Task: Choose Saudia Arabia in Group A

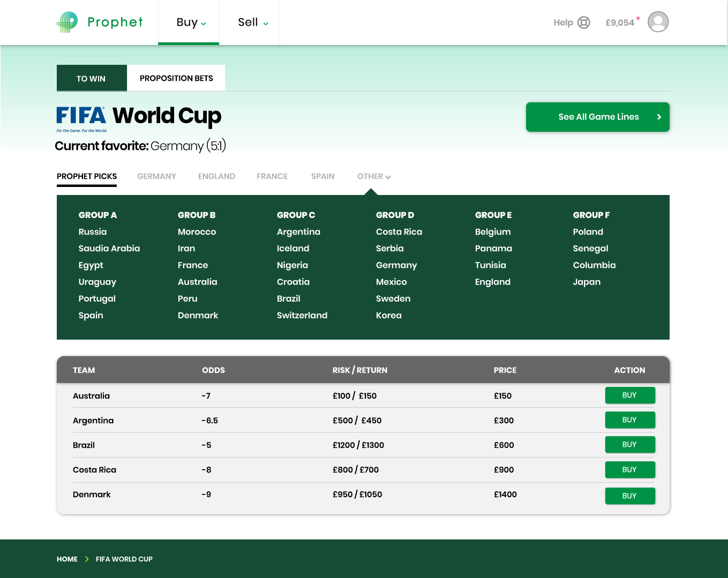Action: (x=109, y=248)
